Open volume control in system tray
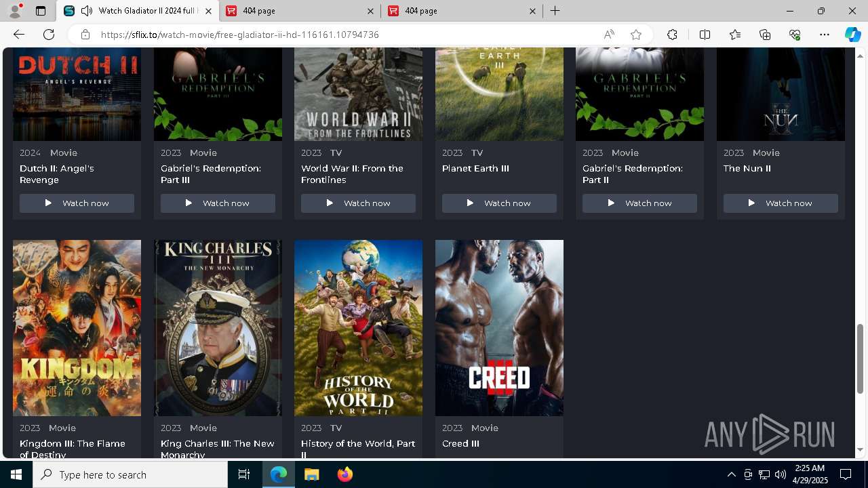Image resolution: width=868 pixels, height=488 pixels. [780, 474]
